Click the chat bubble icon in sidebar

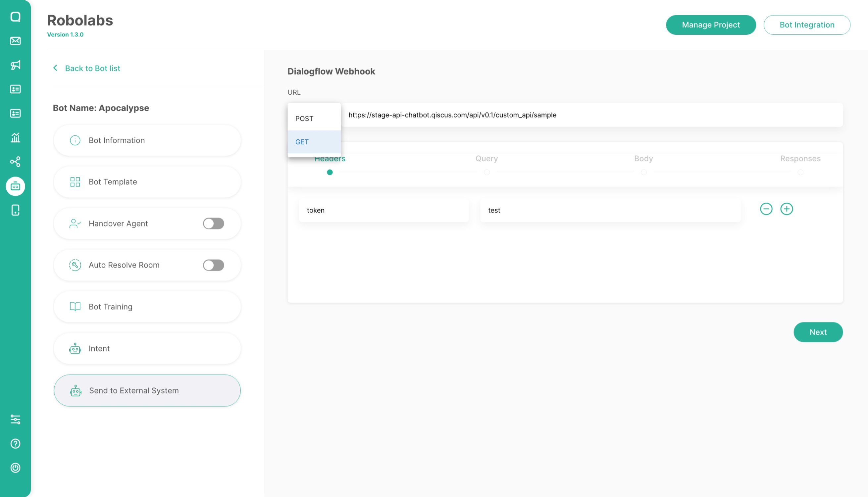pos(15,17)
